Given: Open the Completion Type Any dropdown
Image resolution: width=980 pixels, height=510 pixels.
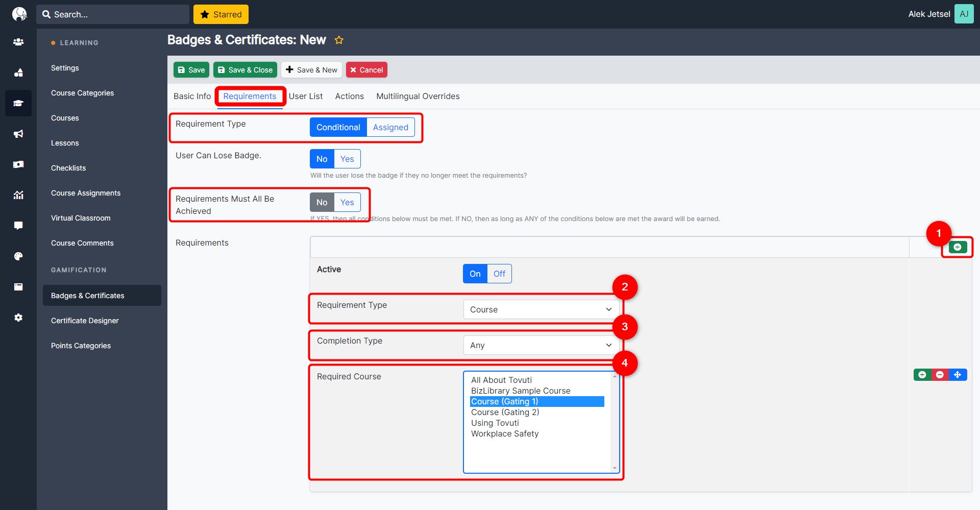Looking at the screenshot, I should pos(541,345).
